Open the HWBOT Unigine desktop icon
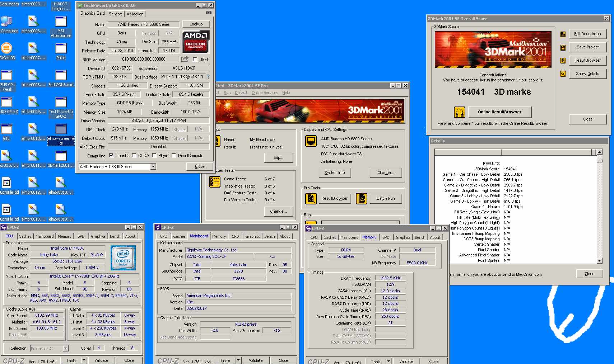This screenshot has height=364, width=614. tap(61, 6)
